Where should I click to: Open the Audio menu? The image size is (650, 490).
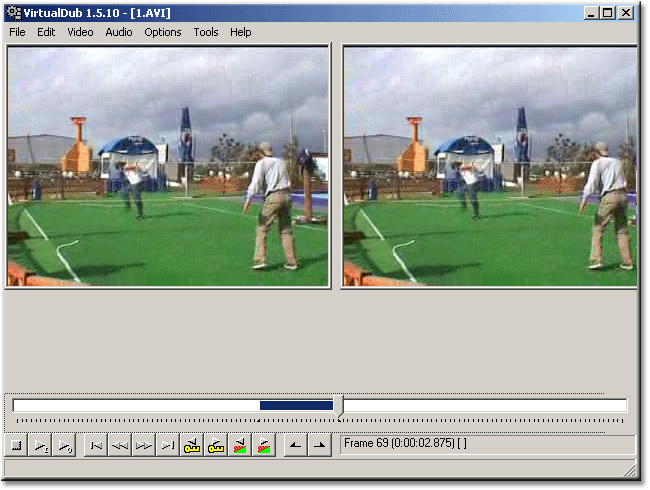click(x=119, y=32)
